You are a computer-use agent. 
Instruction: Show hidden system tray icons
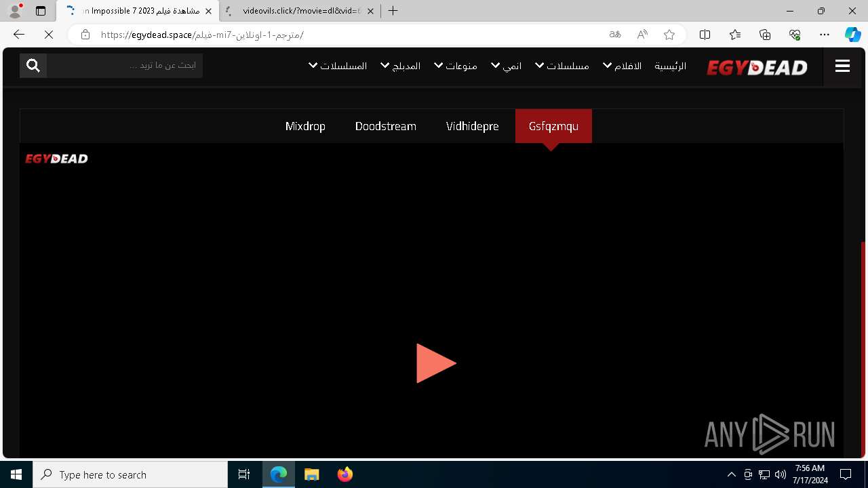point(731,474)
